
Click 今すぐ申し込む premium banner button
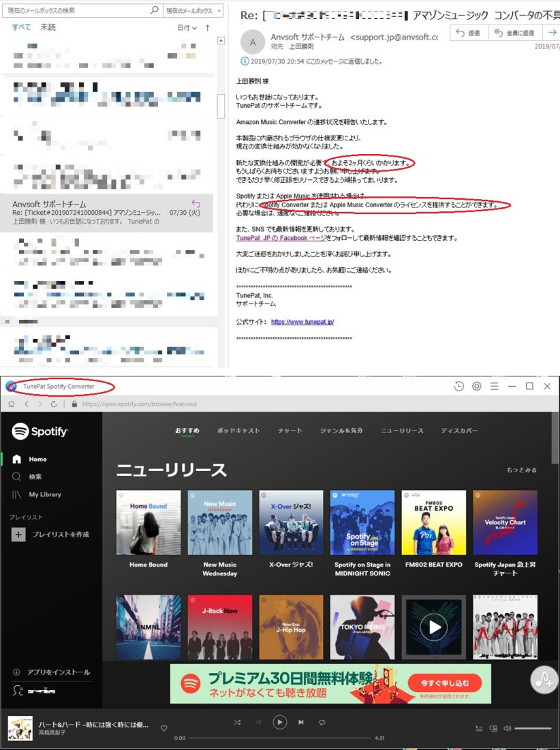(444, 682)
